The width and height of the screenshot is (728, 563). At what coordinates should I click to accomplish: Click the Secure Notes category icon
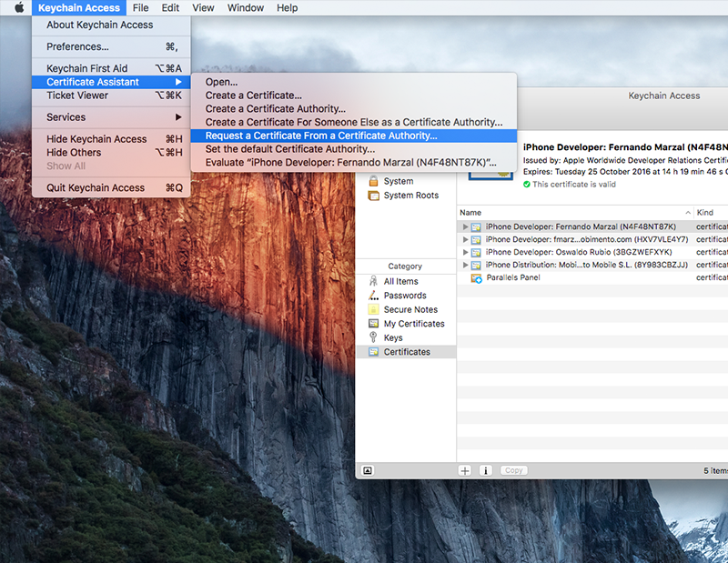(373, 309)
